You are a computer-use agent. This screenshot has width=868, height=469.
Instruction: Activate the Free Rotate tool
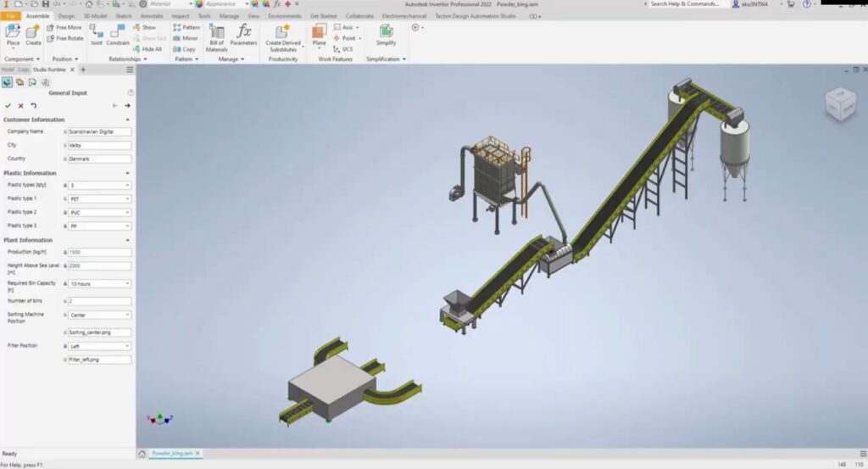[x=64, y=38]
